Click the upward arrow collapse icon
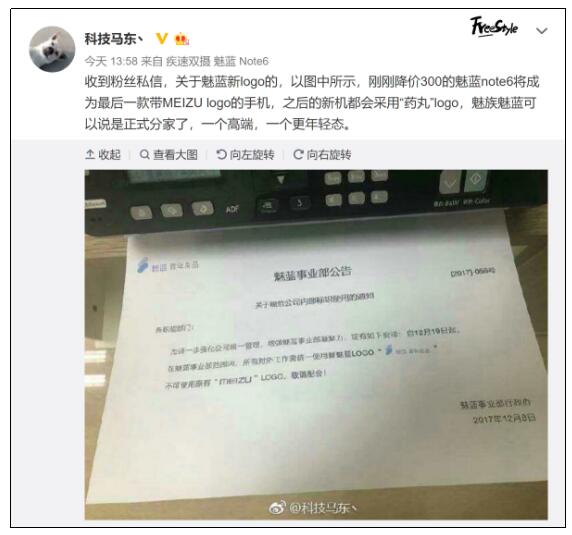The image size is (572, 535). 90,155
